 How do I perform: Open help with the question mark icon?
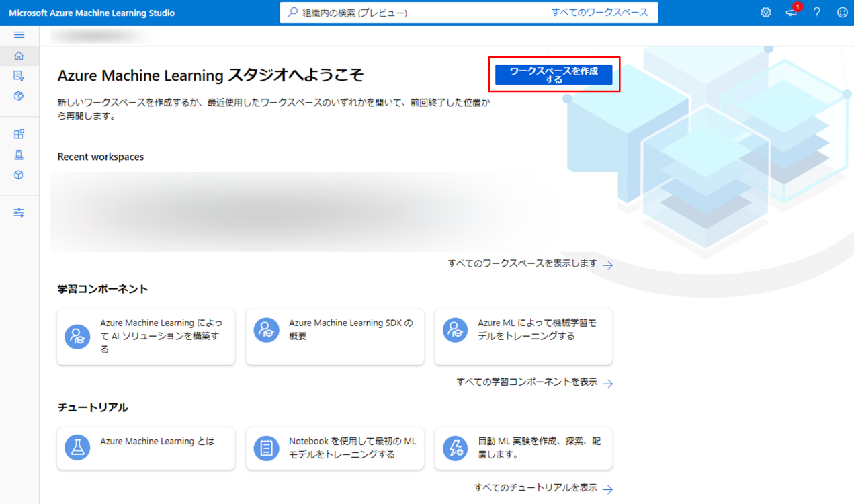pos(817,13)
